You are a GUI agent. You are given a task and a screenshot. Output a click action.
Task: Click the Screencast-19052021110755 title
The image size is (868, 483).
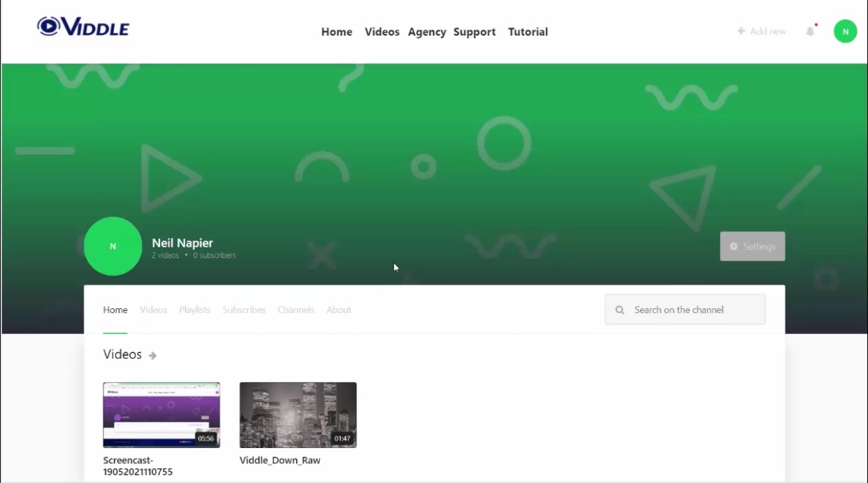[138, 466]
